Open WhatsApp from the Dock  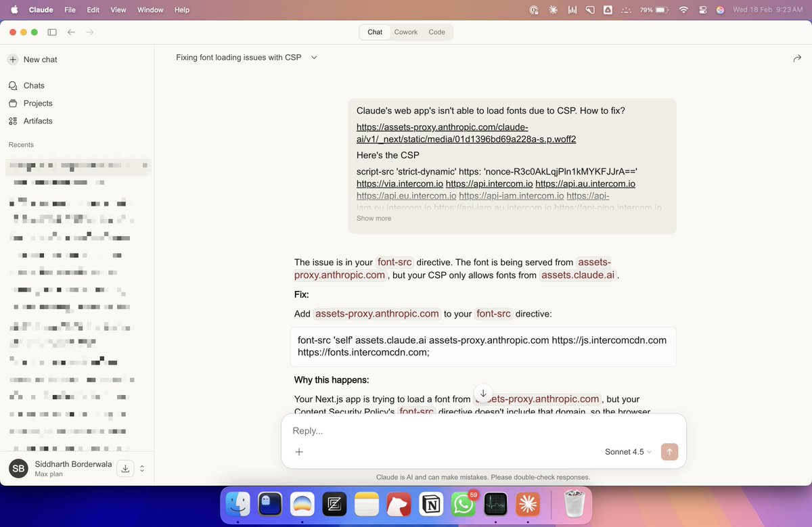point(463,504)
